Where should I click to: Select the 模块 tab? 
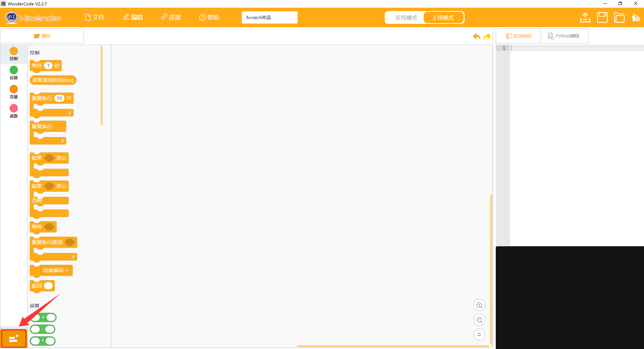tap(42, 36)
